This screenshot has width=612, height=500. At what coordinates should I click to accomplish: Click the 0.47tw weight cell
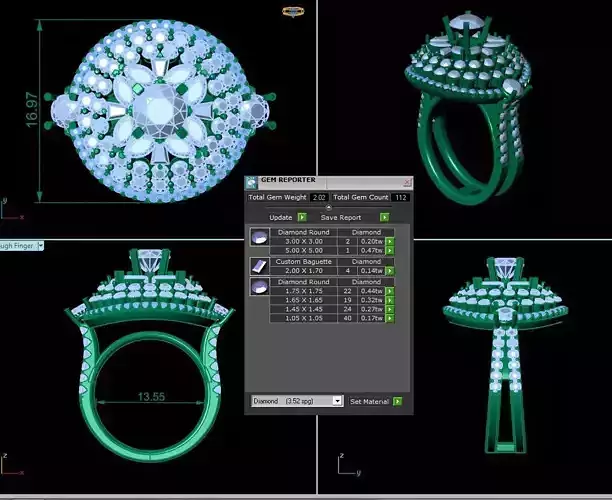(371, 251)
